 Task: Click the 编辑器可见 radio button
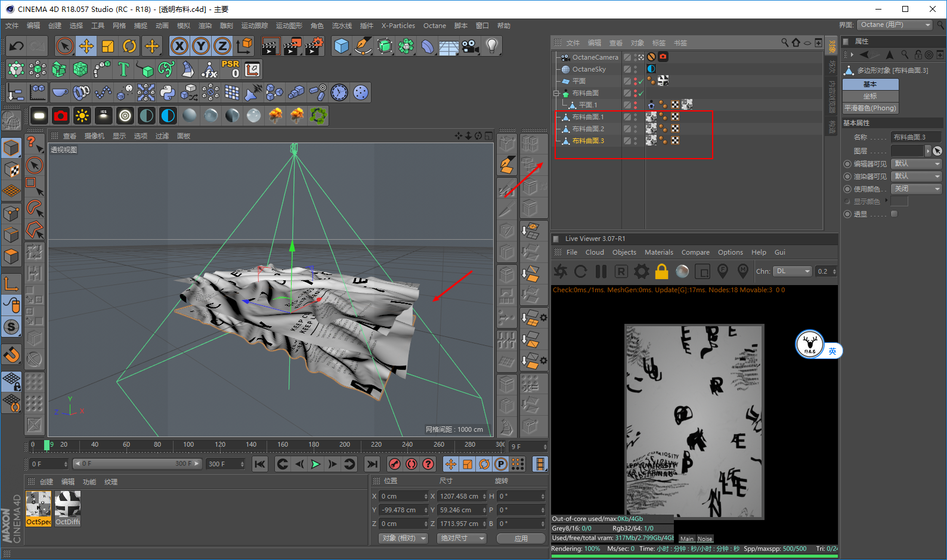847,164
